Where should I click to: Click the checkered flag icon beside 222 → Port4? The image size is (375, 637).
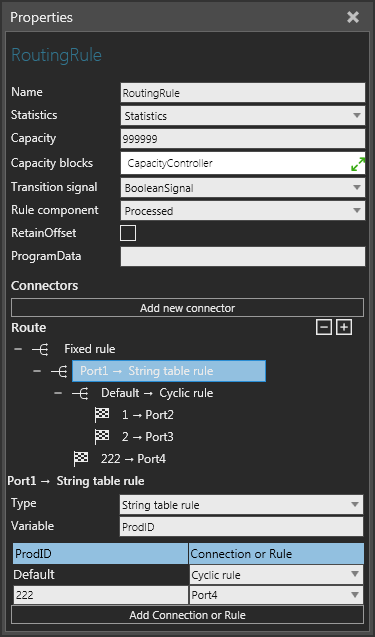tap(81, 459)
